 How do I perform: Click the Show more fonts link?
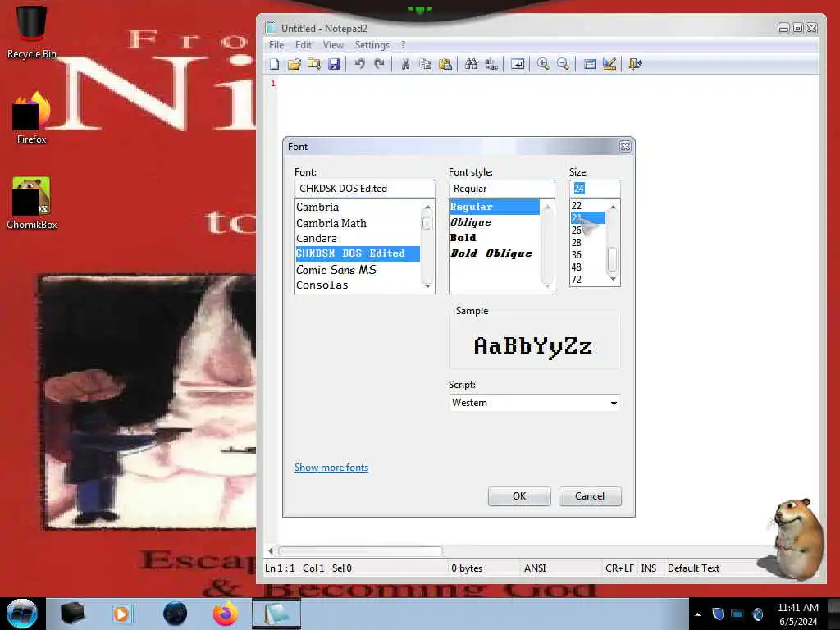tap(331, 467)
